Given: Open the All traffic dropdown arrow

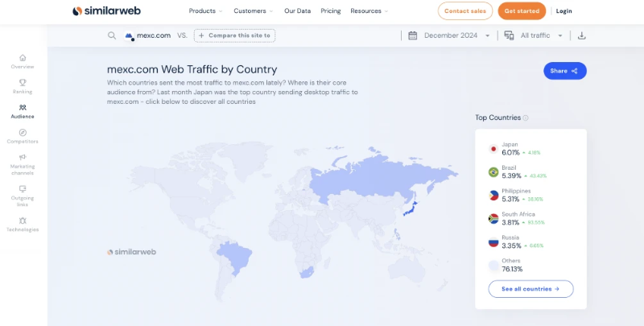Looking at the screenshot, I should (x=560, y=35).
